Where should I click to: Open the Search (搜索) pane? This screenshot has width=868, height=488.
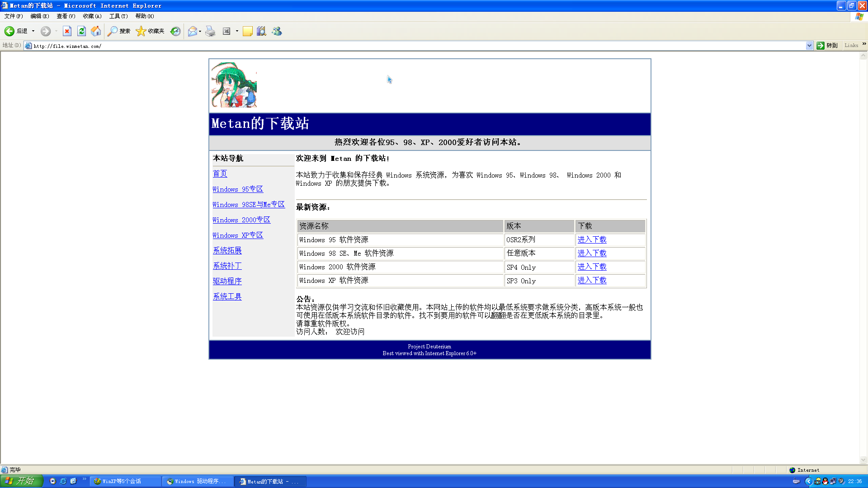[x=119, y=31]
